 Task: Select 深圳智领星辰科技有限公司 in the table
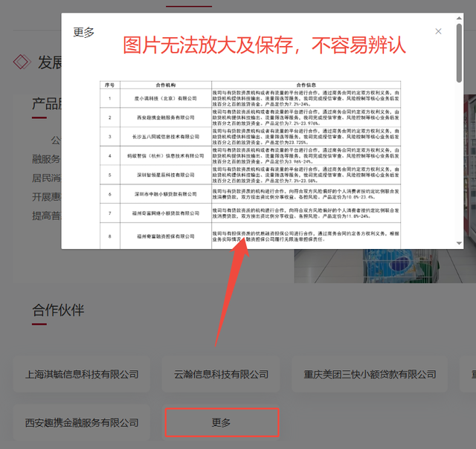[166, 175]
